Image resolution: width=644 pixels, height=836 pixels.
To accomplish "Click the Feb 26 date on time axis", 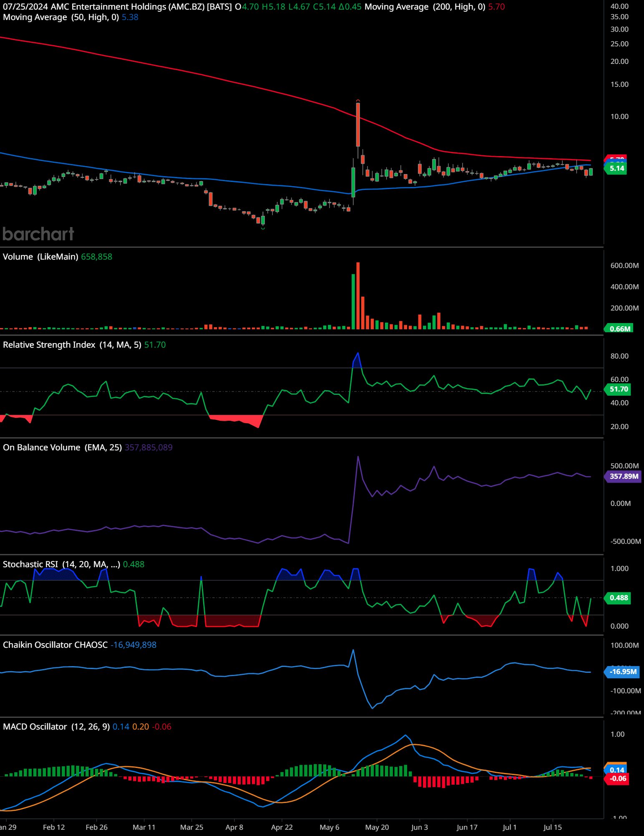I will 96,827.
